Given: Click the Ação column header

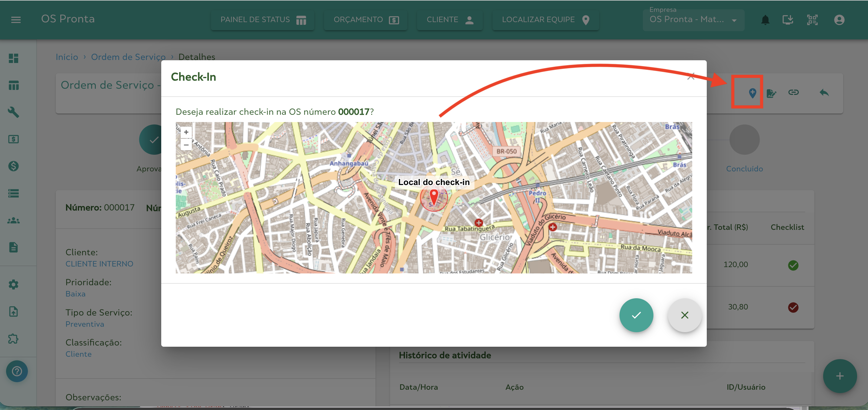Looking at the screenshot, I should [x=514, y=387].
